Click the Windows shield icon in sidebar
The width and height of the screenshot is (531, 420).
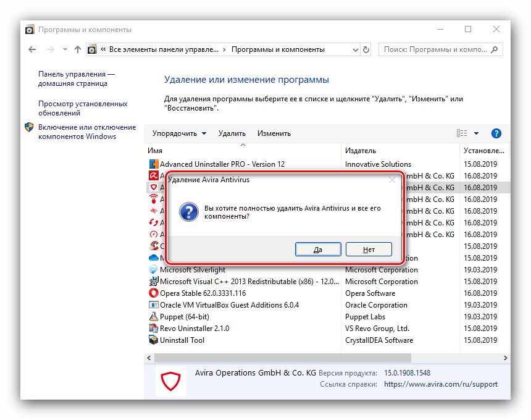[29, 127]
